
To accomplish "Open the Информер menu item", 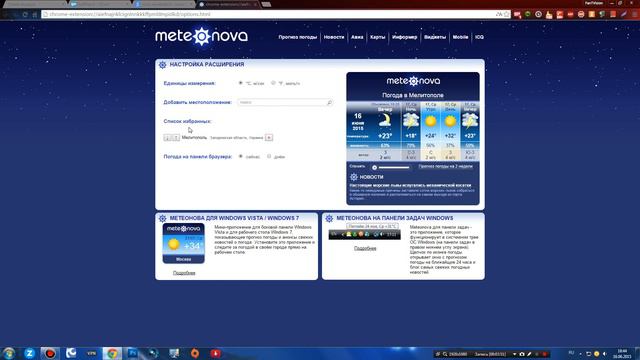I will click(x=404, y=37).
